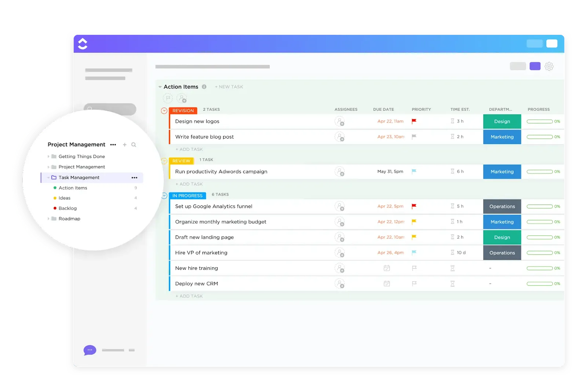Screen dimensions: 587x392
Task: Click the list priority flag circle icon
Action: coord(168,98)
